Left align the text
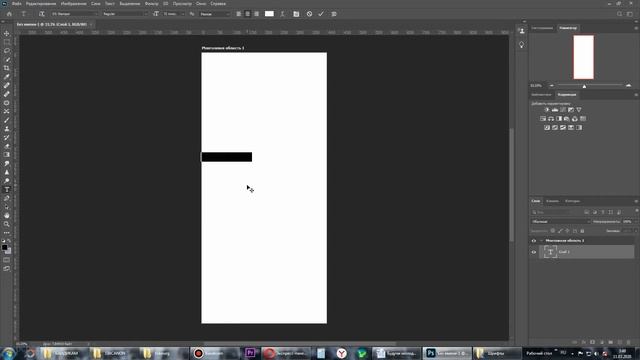The image size is (640, 360). [239, 14]
